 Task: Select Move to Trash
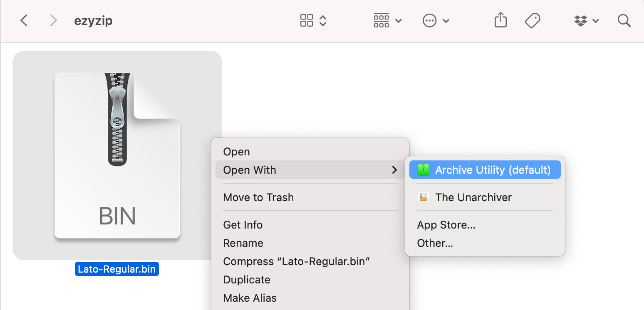tap(258, 197)
